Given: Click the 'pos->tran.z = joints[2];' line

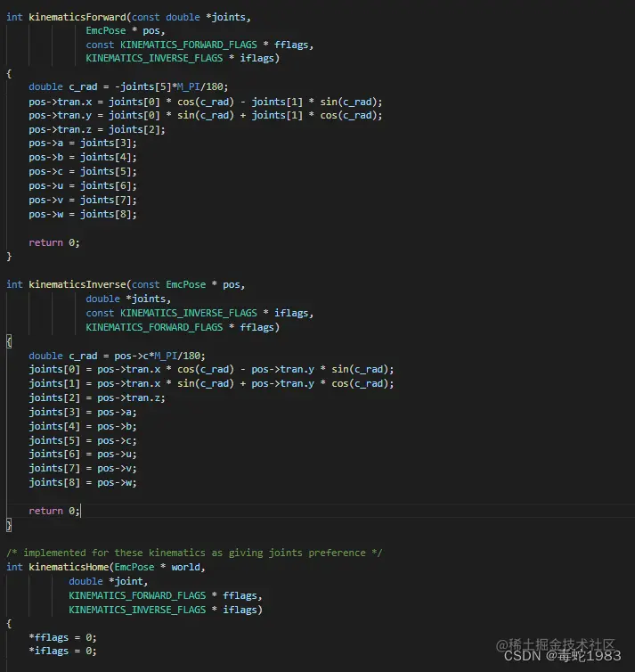Looking at the screenshot, I should click(97, 129).
